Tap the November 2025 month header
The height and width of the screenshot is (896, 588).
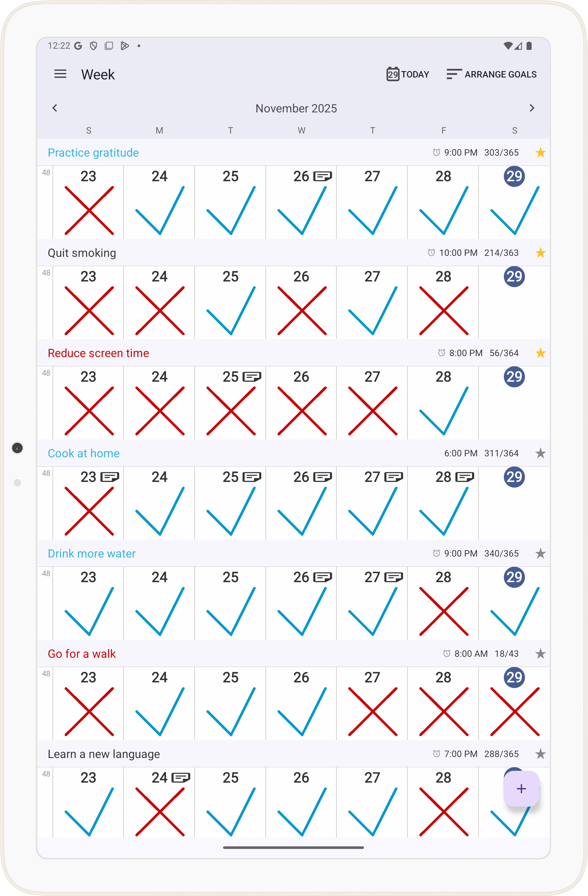pos(296,109)
